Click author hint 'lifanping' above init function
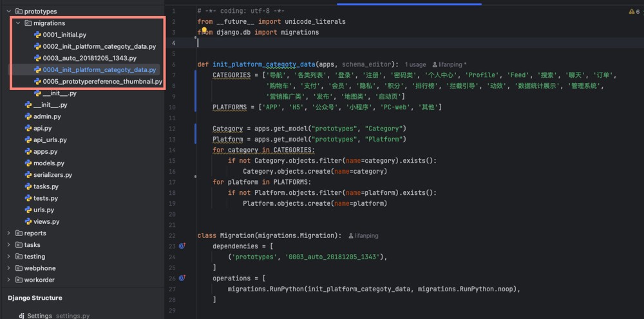Image resolution: width=644 pixels, height=319 pixels. [450, 65]
